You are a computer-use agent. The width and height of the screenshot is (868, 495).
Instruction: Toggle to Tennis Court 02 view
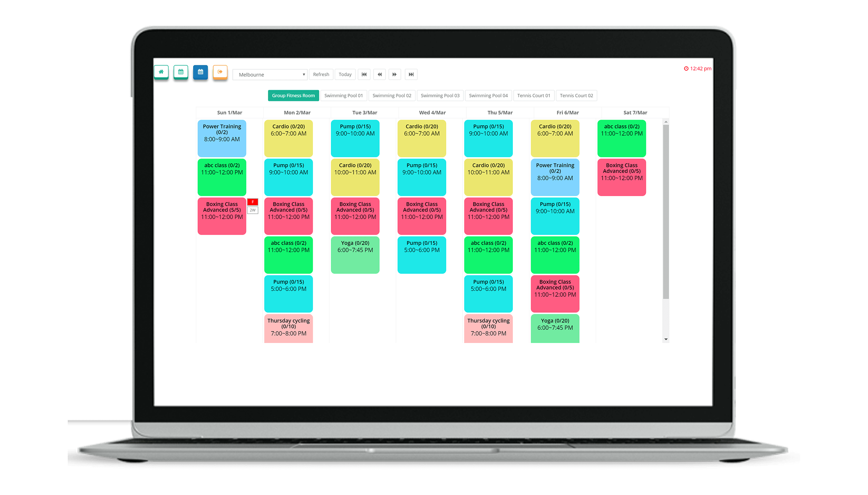(x=576, y=95)
